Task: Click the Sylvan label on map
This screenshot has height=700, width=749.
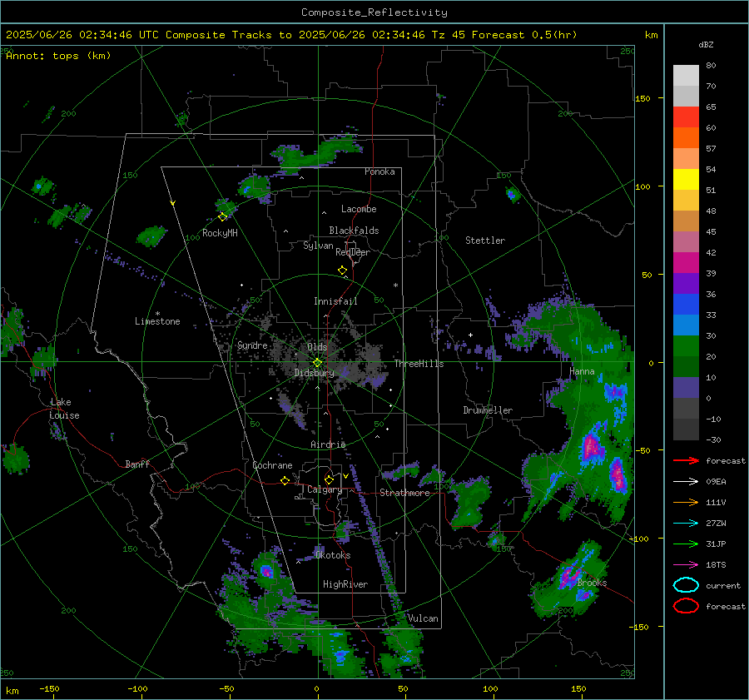Action: pos(318,246)
